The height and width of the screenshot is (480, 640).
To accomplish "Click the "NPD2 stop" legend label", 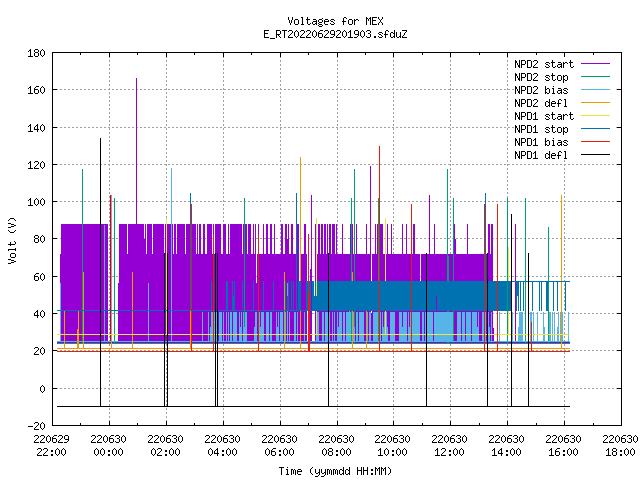I will 541,77.
